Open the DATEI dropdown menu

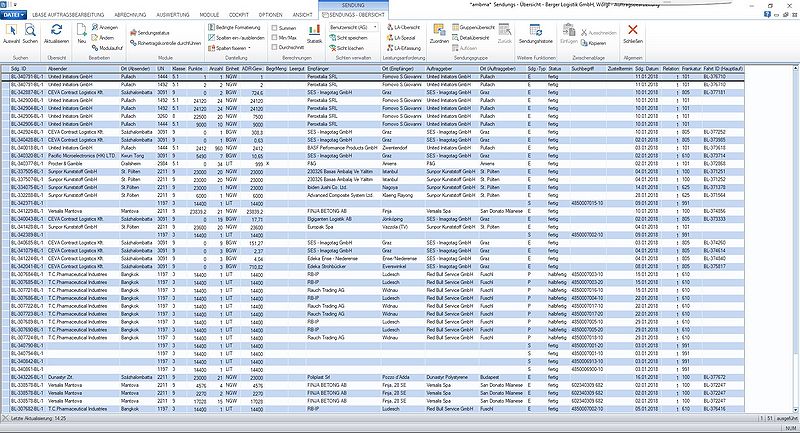click(13, 15)
